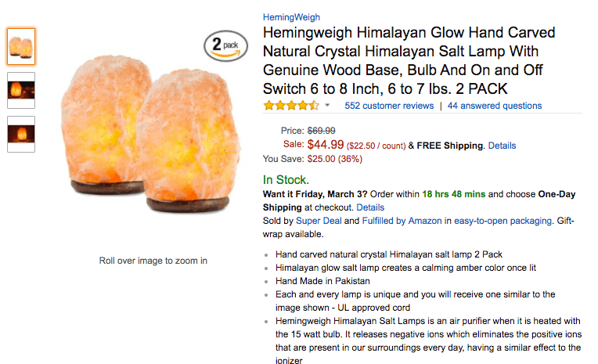Screen dimensions: 598x364
Task: Select the second product thumbnail
Action: click(x=21, y=90)
